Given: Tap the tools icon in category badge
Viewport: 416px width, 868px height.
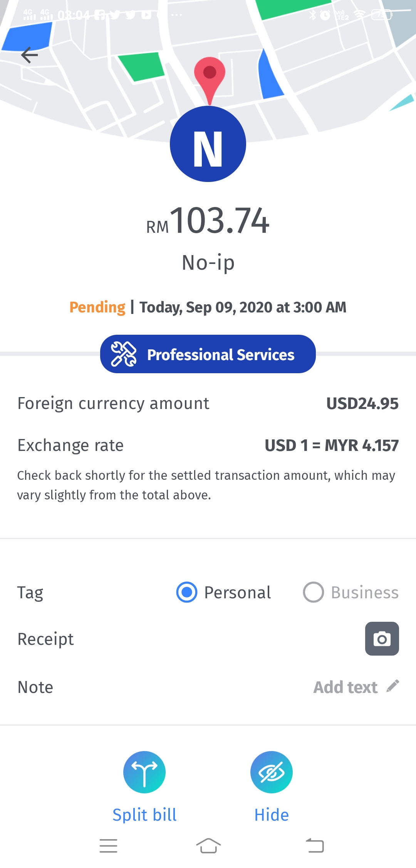Looking at the screenshot, I should pyautogui.click(x=123, y=354).
